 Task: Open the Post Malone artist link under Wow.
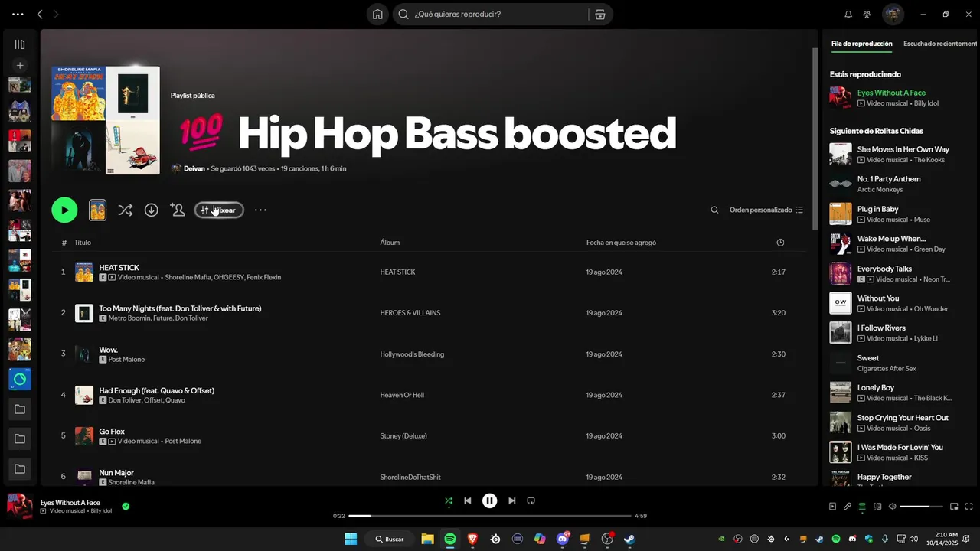[x=126, y=360]
